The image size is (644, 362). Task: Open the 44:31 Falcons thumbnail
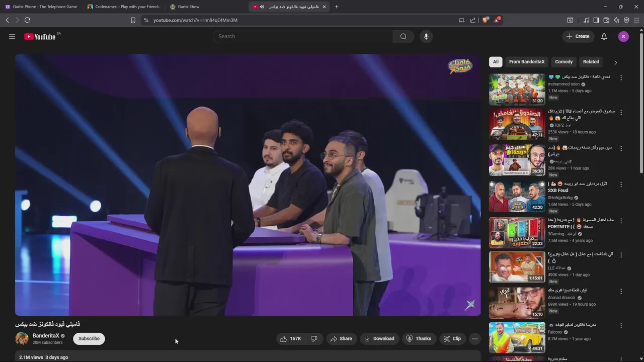tap(517, 337)
